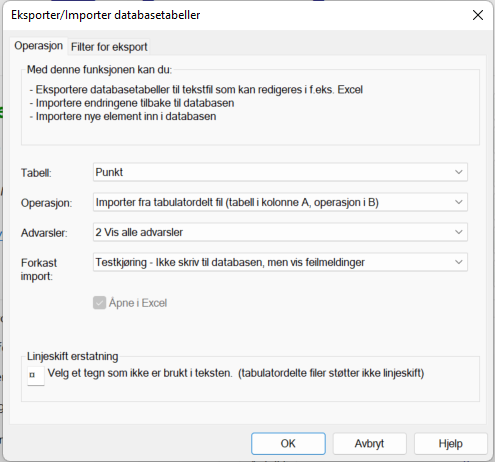
Task: Open help with the Hjelp button
Action: [451, 444]
